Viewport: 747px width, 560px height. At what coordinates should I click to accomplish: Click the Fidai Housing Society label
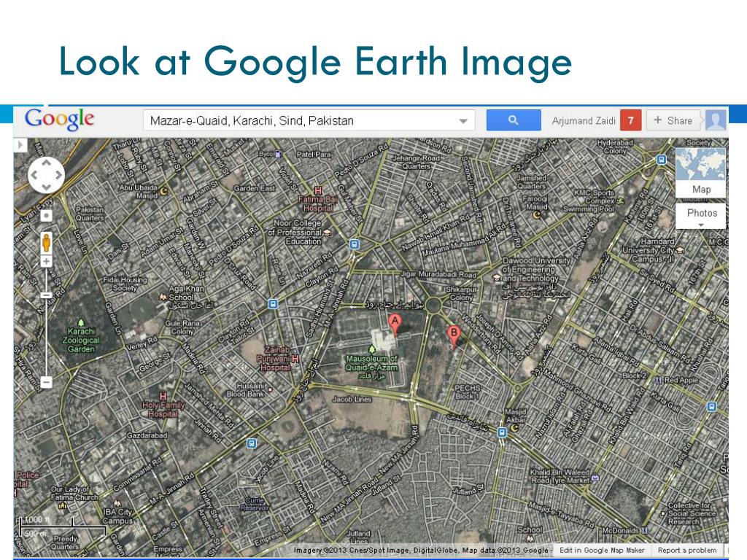click(x=125, y=284)
